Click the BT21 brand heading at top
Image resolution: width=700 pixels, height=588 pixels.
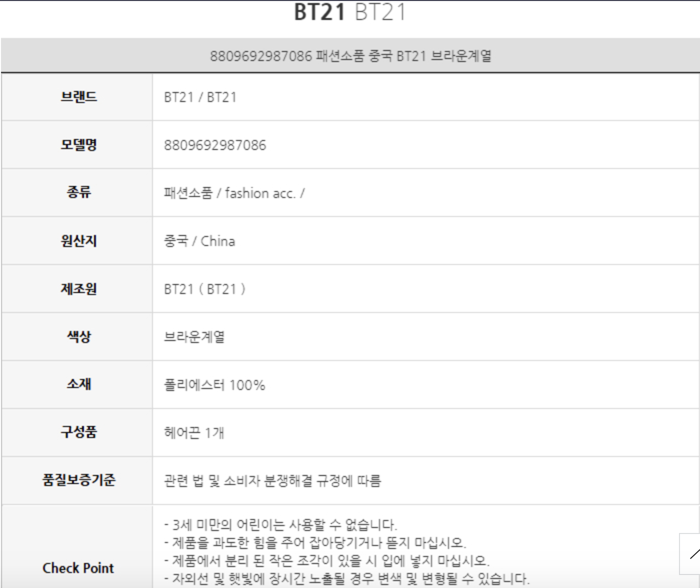pos(349,12)
